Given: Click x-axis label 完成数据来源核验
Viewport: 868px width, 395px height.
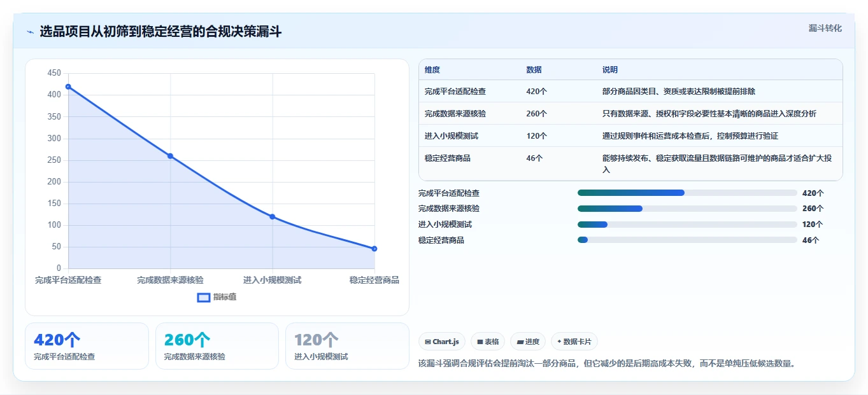Looking at the screenshot, I should 170,280.
